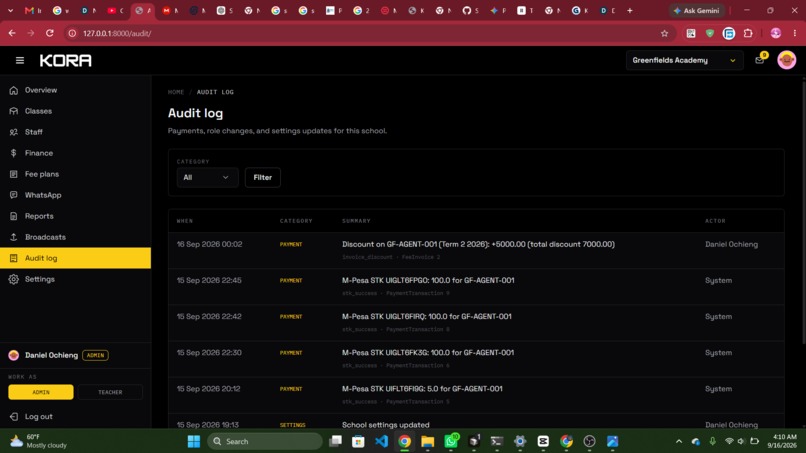Click the Audit log sidebar icon

pos(13,258)
